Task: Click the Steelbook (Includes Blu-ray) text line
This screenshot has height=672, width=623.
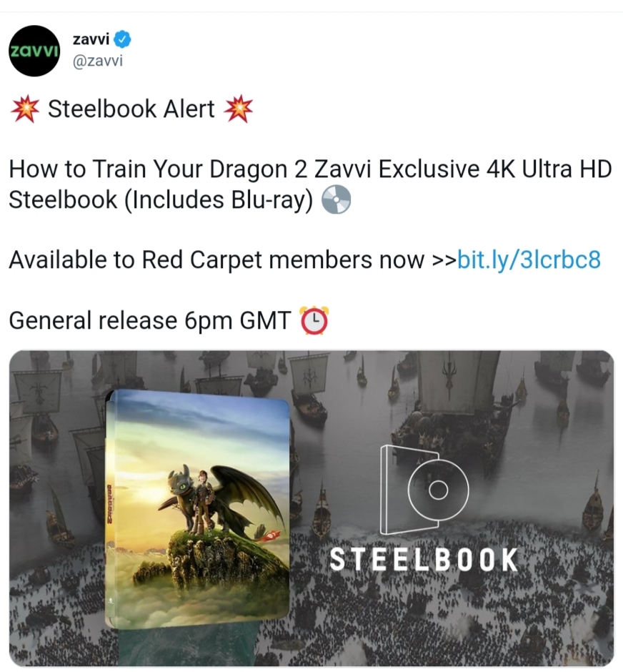Action: click(x=161, y=199)
